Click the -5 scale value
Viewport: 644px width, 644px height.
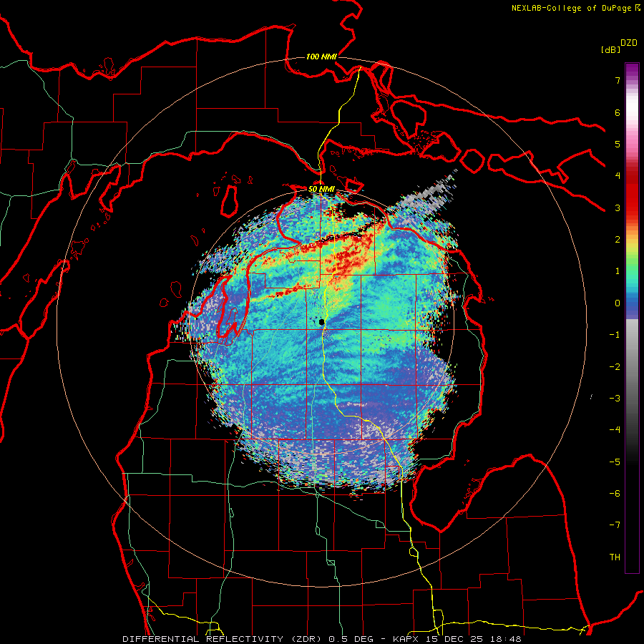point(615,462)
